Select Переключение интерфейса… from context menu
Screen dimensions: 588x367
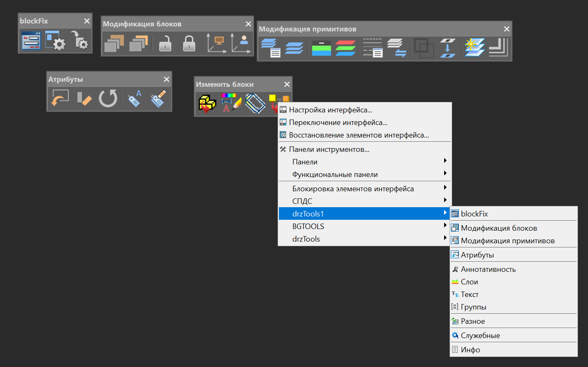point(365,122)
